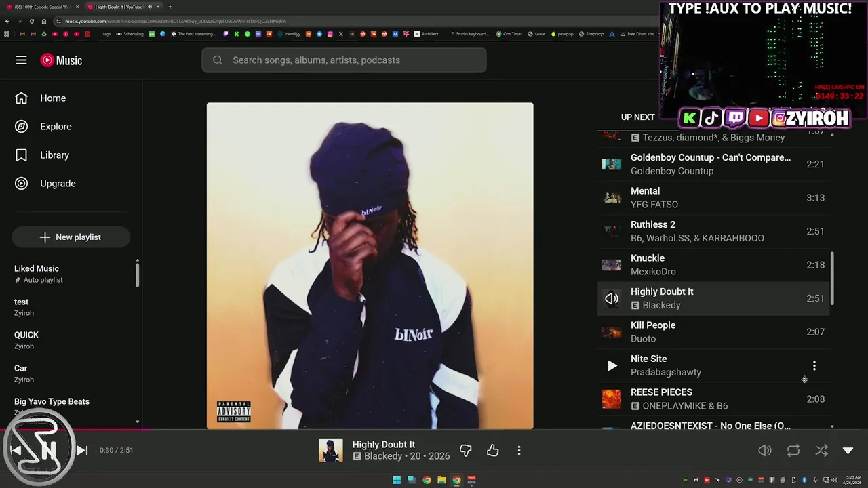
Task: Open the three-dot menu for Nite Site
Action: pos(814,366)
